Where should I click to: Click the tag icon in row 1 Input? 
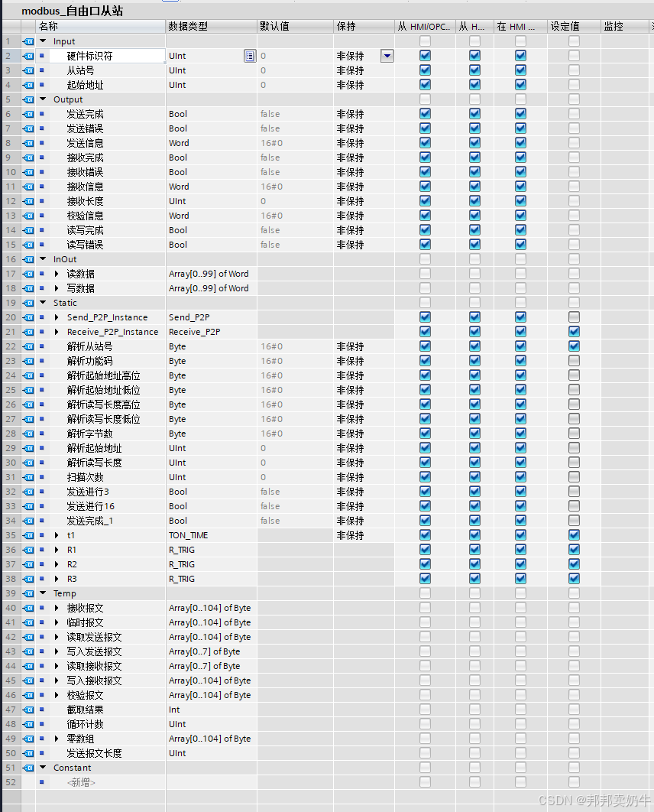pos(28,41)
